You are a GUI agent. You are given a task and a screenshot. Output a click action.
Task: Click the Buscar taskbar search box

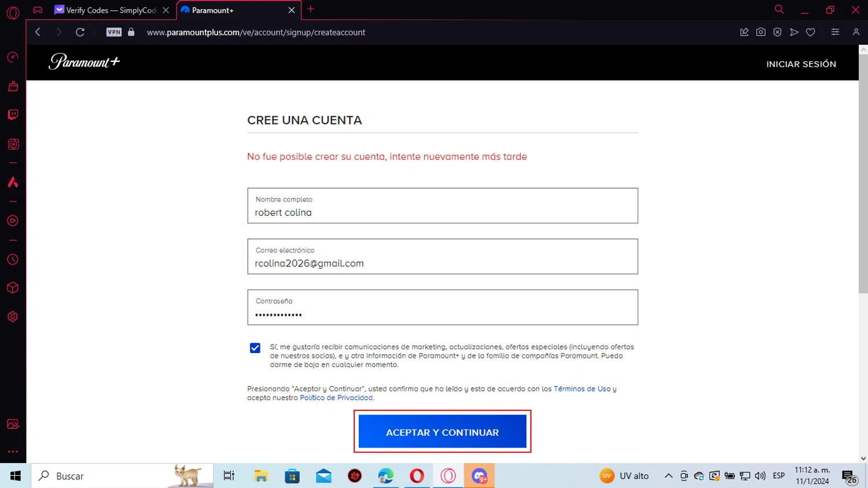coord(123,476)
